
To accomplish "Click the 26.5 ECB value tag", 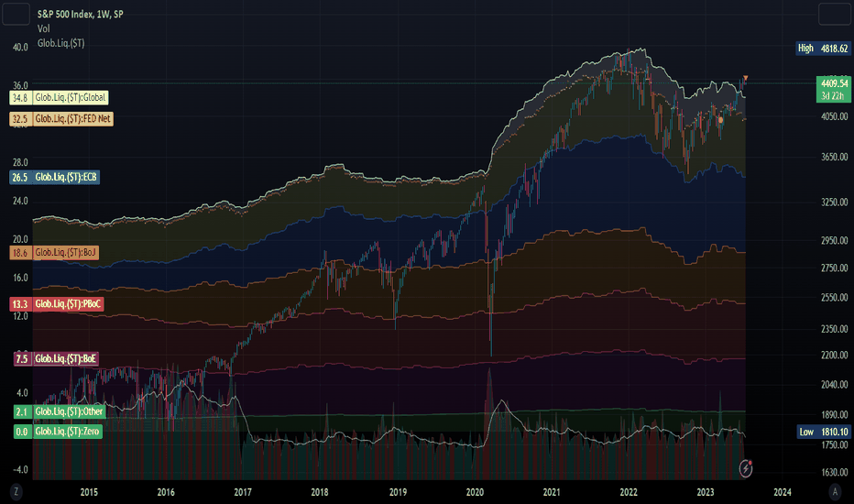I will tap(21, 177).
